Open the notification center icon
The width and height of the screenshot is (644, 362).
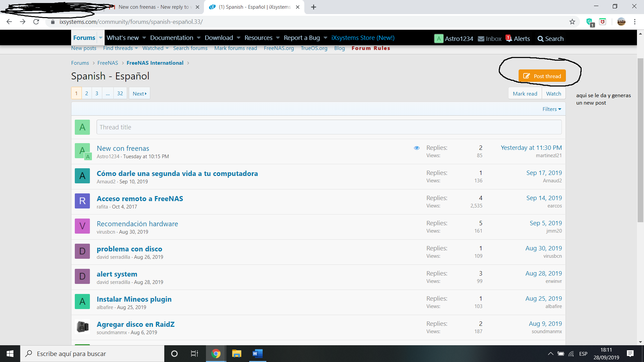630,354
